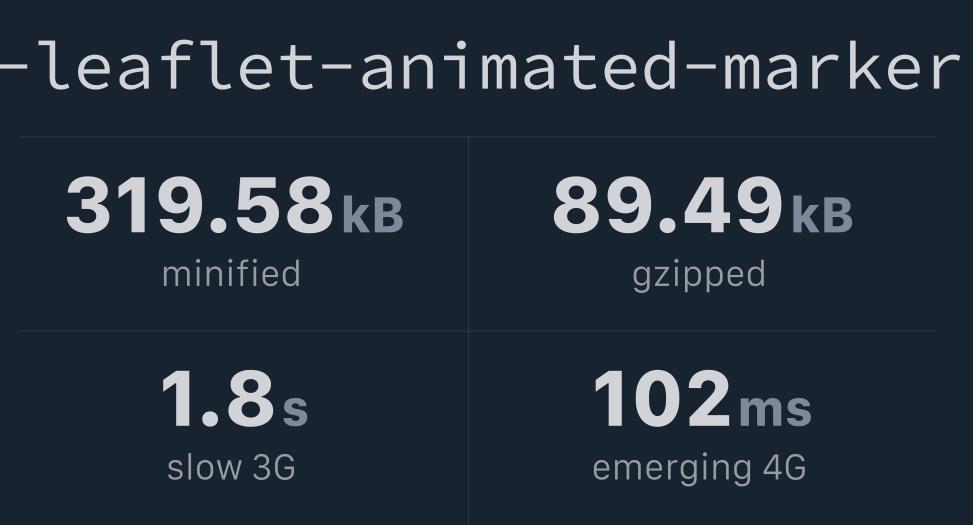Click the 'gzipped' label
Image resolution: width=973 pixels, height=525 pixels.
(699, 276)
